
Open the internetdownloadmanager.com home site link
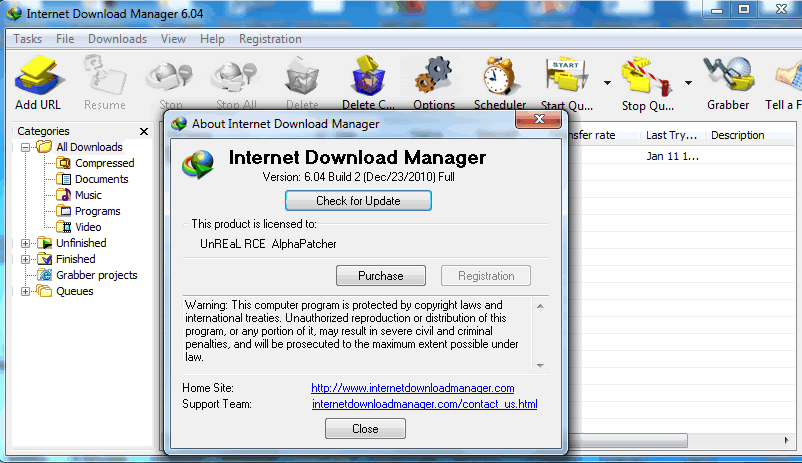tap(413, 388)
